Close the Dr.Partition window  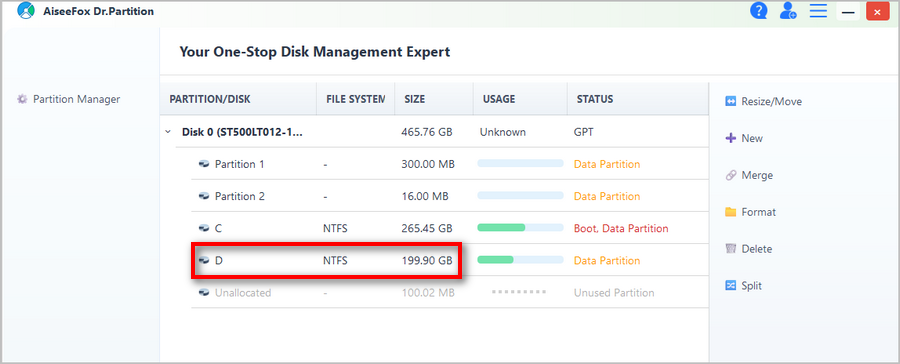coord(877,11)
